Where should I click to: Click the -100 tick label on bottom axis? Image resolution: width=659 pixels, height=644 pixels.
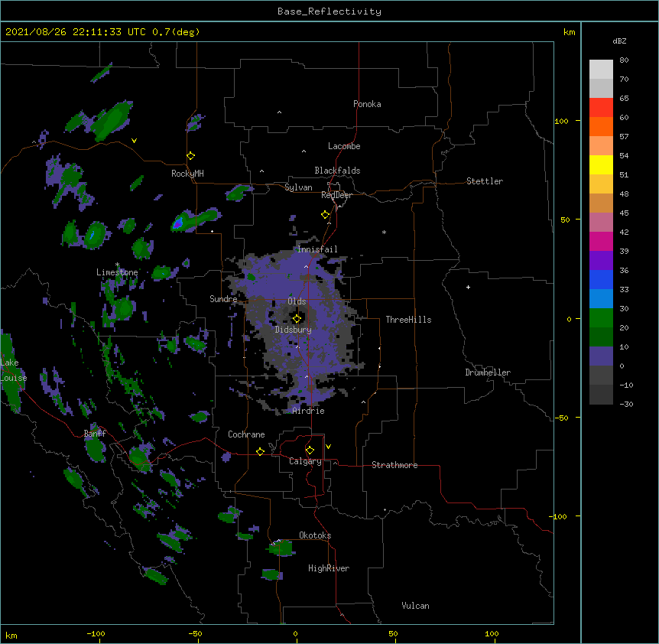pyautogui.click(x=96, y=633)
